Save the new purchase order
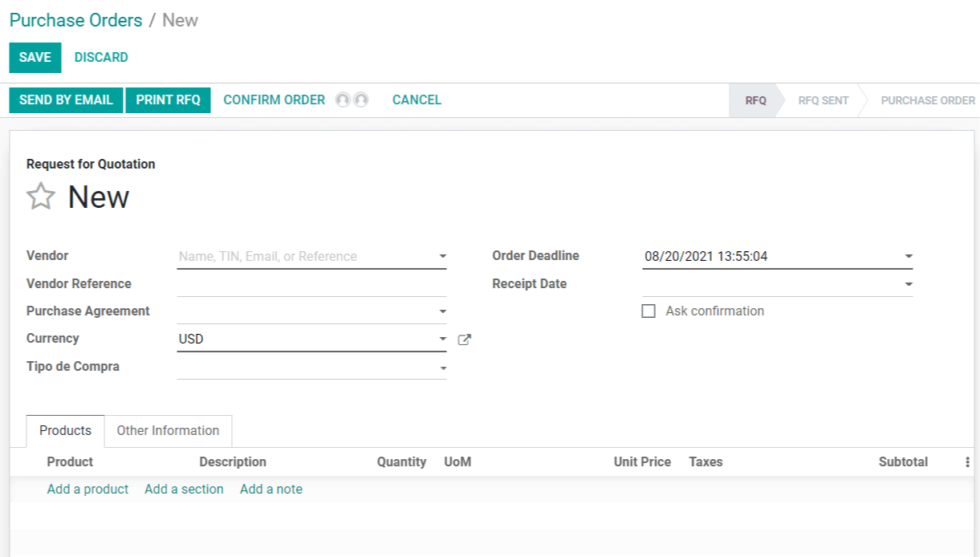The height and width of the screenshot is (557, 980). pyautogui.click(x=35, y=58)
